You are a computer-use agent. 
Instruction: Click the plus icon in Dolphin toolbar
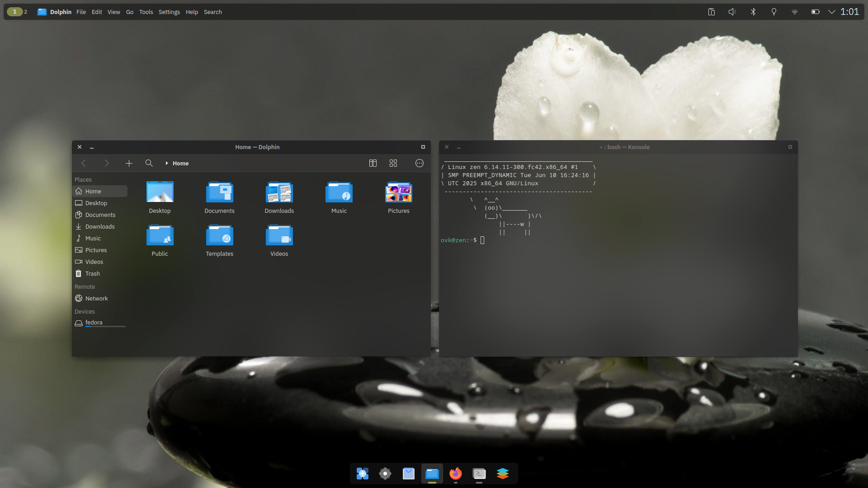pyautogui.click(x=129, y=163)
